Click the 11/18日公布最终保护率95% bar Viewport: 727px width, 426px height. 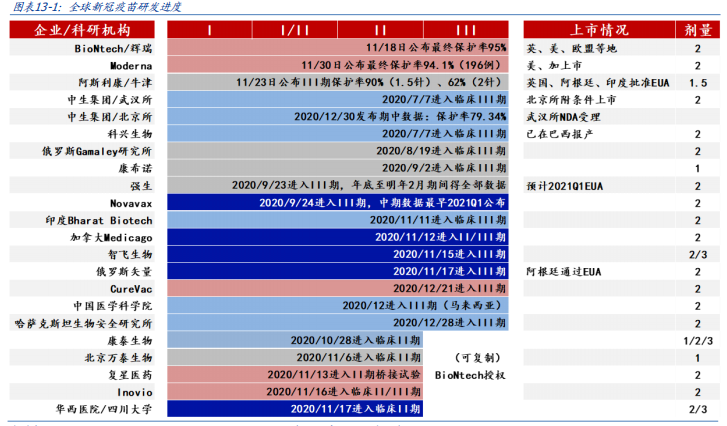pyautogui.click(x=338, y=47)
